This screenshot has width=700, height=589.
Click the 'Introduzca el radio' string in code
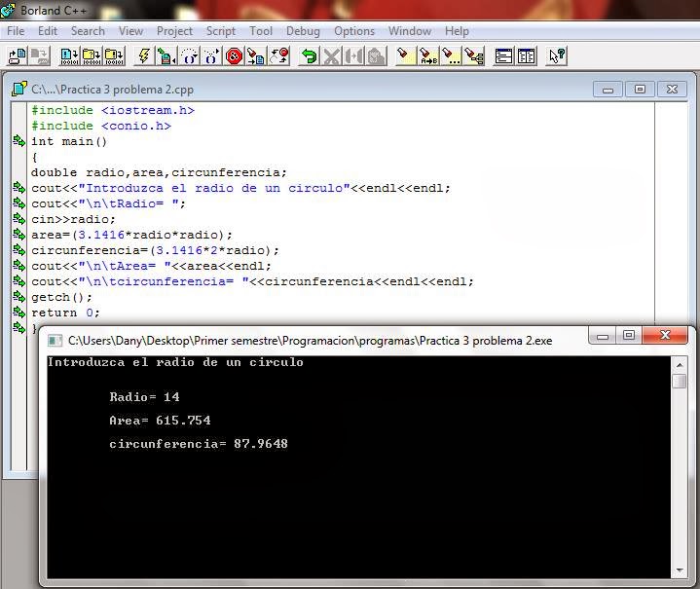point(214,188)
